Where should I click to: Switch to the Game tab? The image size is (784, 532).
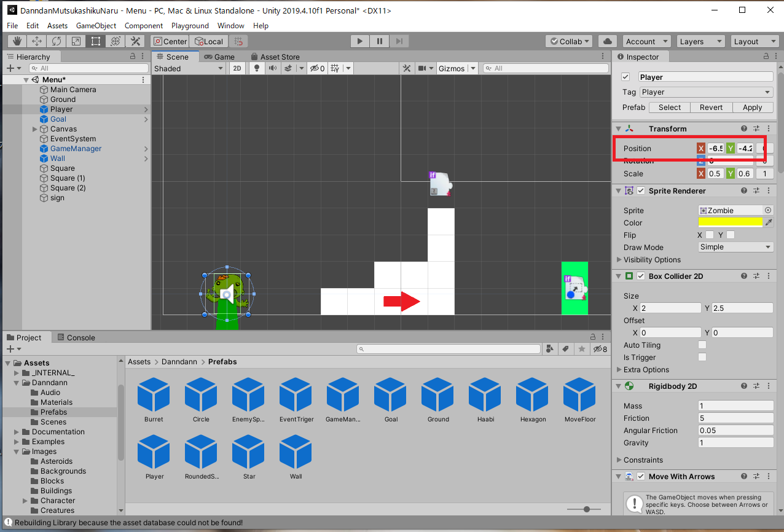[x=219, y=57]
